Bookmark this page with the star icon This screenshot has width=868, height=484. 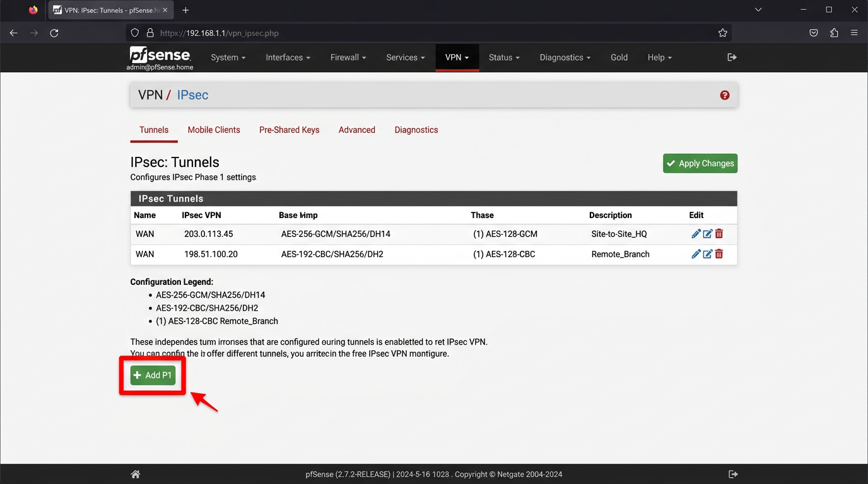pos(723,33)
